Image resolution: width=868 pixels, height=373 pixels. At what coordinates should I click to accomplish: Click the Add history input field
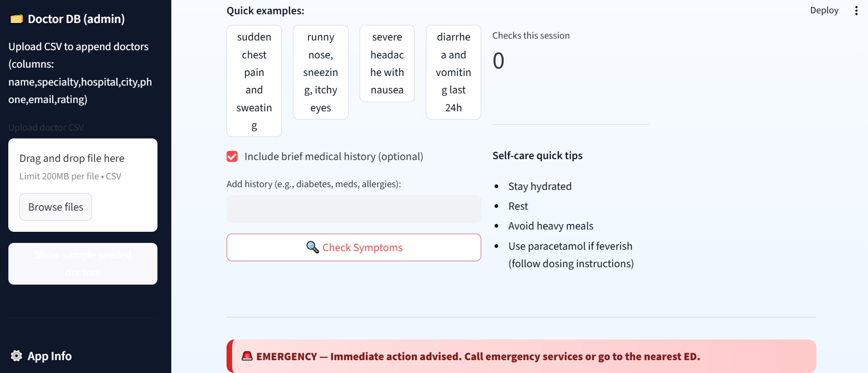coord(353,208)
